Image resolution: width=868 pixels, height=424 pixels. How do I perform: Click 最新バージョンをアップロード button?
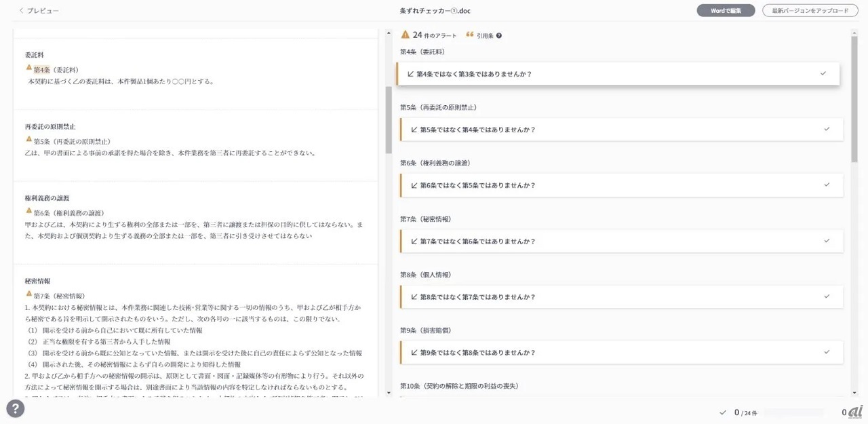pos(810,11)
